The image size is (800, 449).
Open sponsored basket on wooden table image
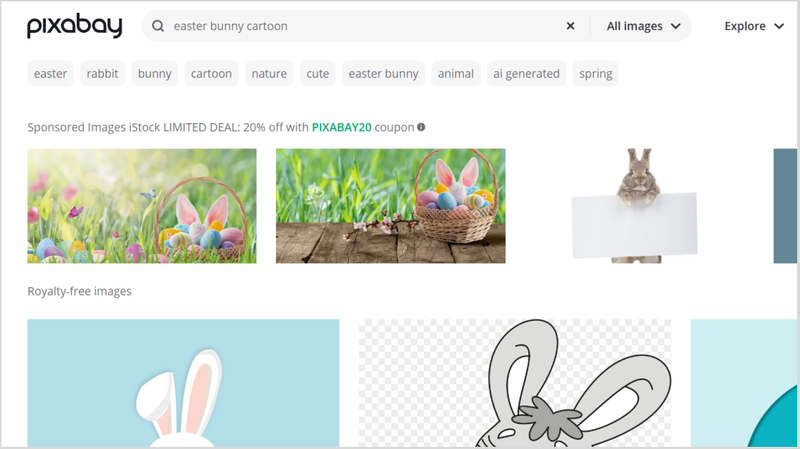[x=391, y=206]
